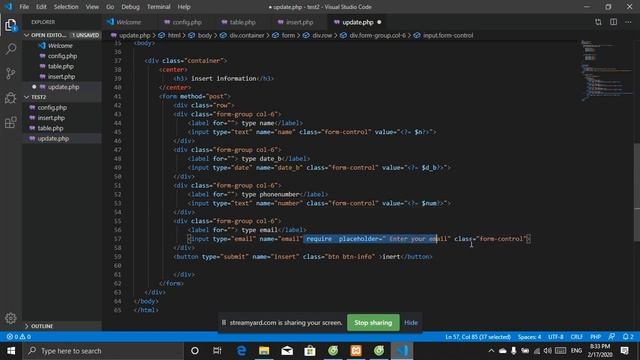Switch to the Welcome tab
Viewport: 640px width, 360px height.
129,22
